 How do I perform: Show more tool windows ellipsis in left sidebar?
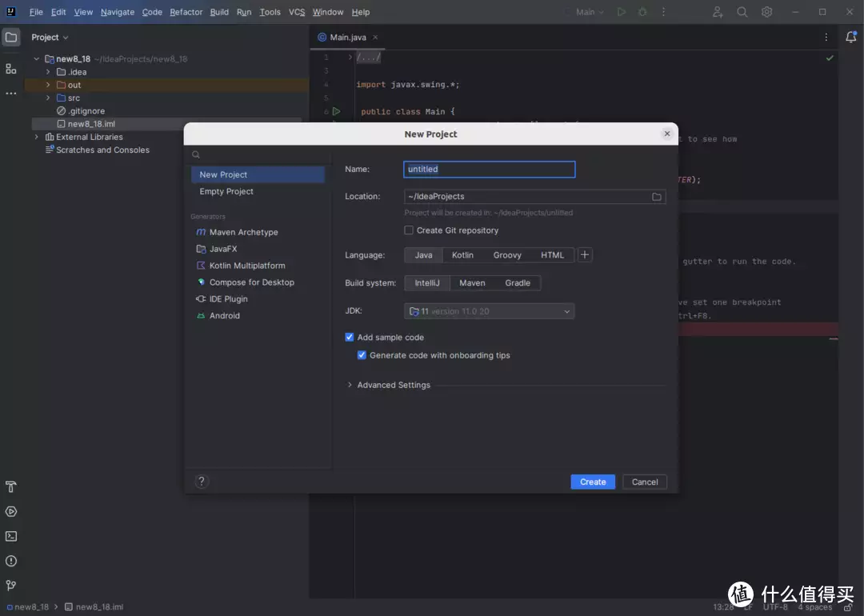click(11, 94)
